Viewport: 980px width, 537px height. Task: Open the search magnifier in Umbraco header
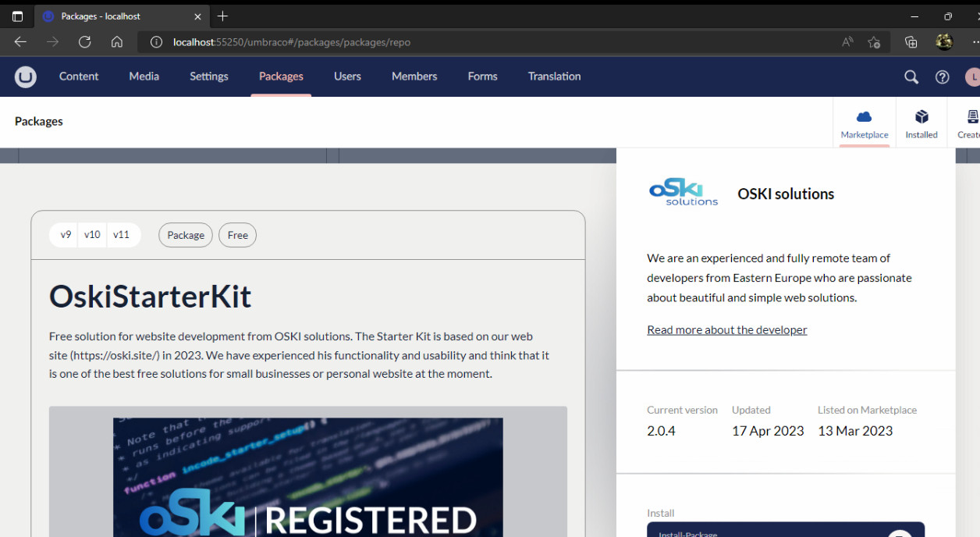tap(911, 76)
